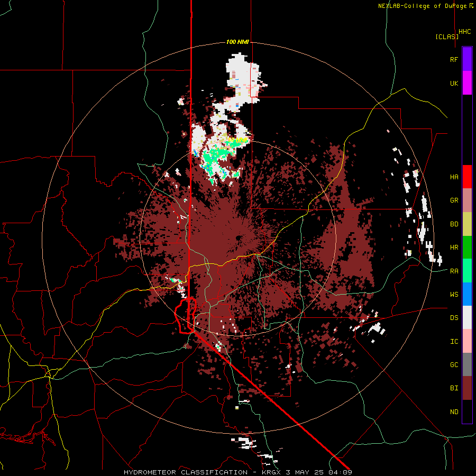Click the HR dark green legend swatch
The image size is (476, 476).
(467, 248)
